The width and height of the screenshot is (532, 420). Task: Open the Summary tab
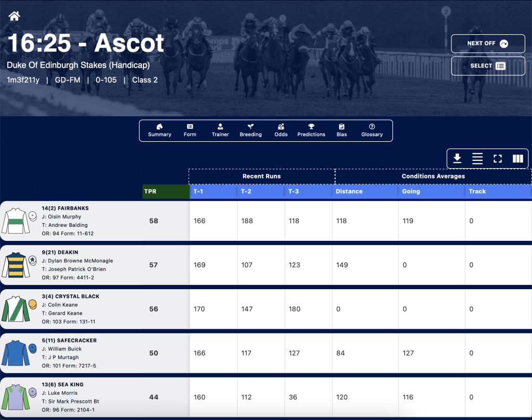tap(159, 130)
